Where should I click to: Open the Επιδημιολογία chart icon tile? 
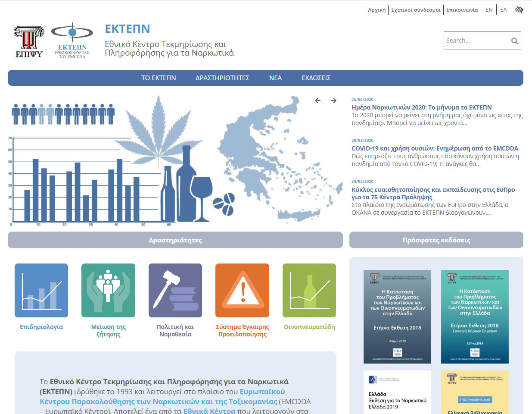click(41, 290)
